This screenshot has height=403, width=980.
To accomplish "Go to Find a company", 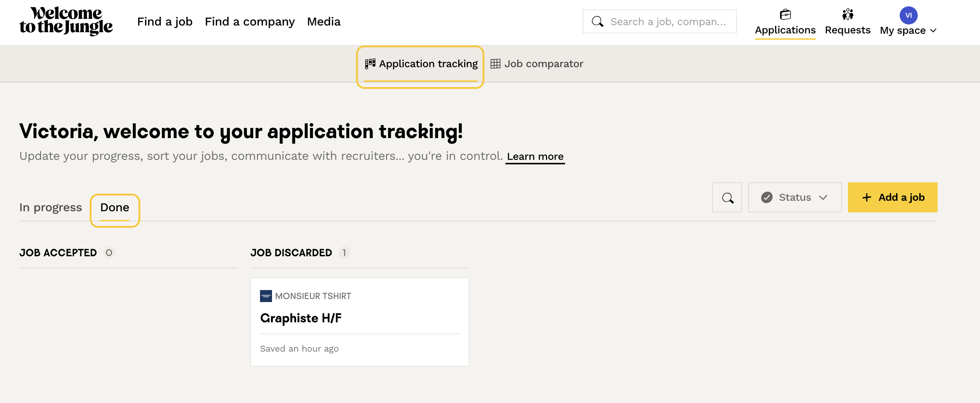I will [x=250, y=22].
